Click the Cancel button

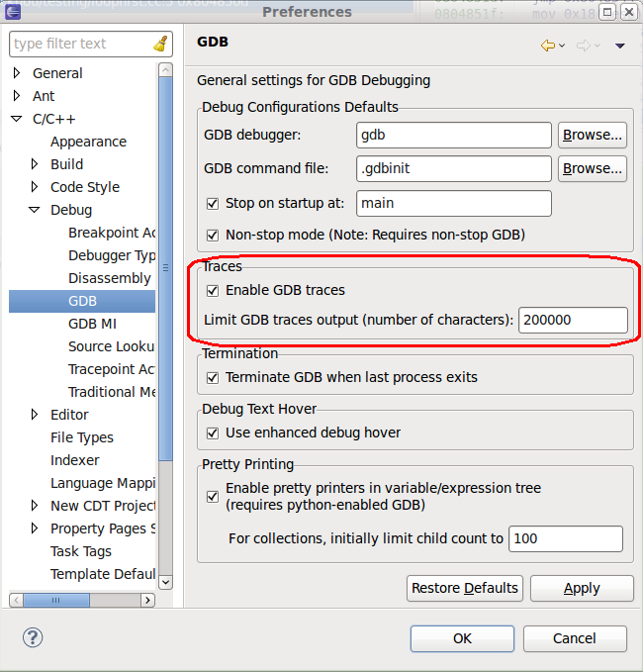[x=575, y=638]
